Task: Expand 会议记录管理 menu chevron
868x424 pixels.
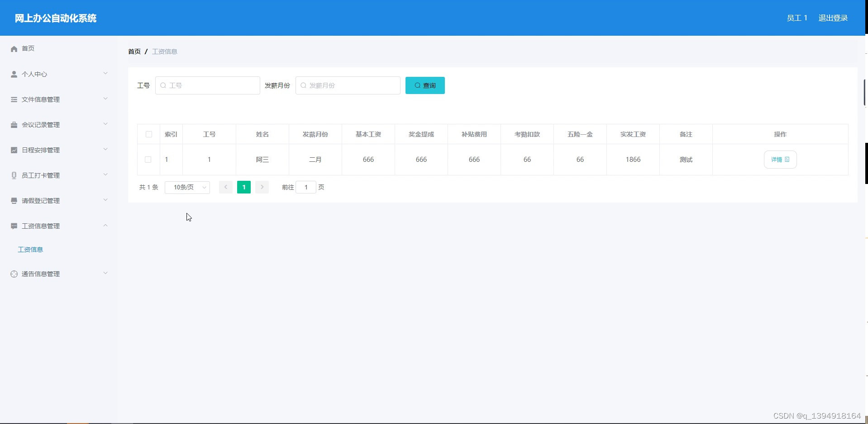Action: point(105,124)
